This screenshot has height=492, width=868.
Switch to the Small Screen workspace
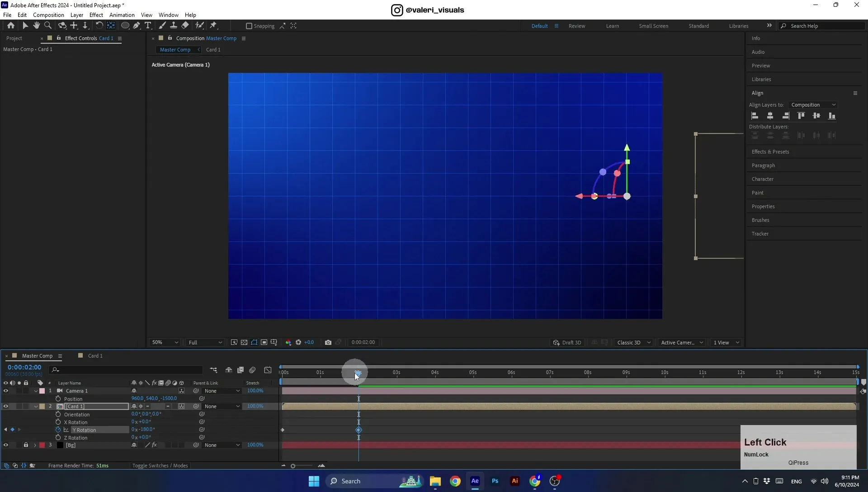pos(653,26)
